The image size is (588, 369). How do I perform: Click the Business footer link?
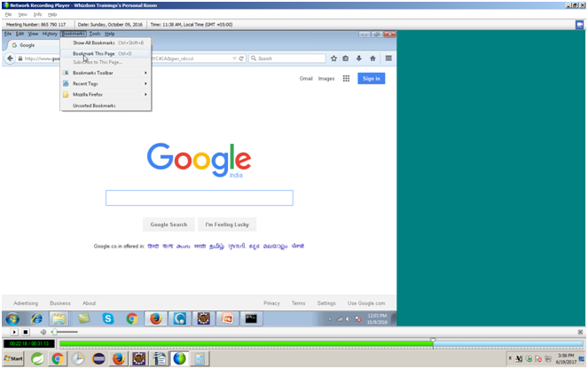tap(60, 303)
